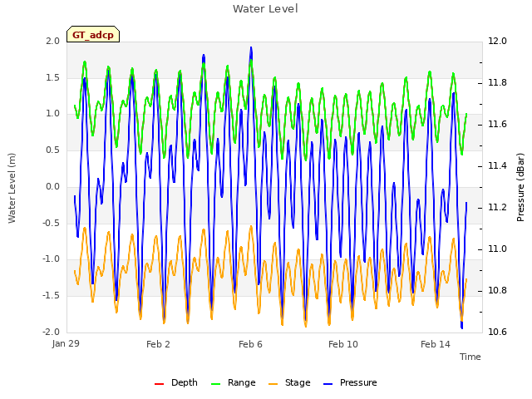Click the Feb 2 date tick
The height and width of the screenshot is (399, 532).
click(158, 344)
